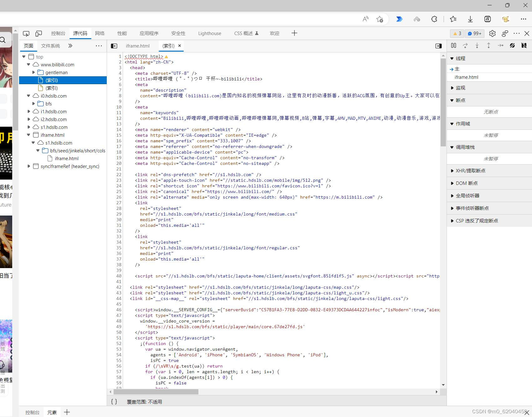Open the 应用程序 tab
Screen dimensions: 532x417
coord(149,33)
